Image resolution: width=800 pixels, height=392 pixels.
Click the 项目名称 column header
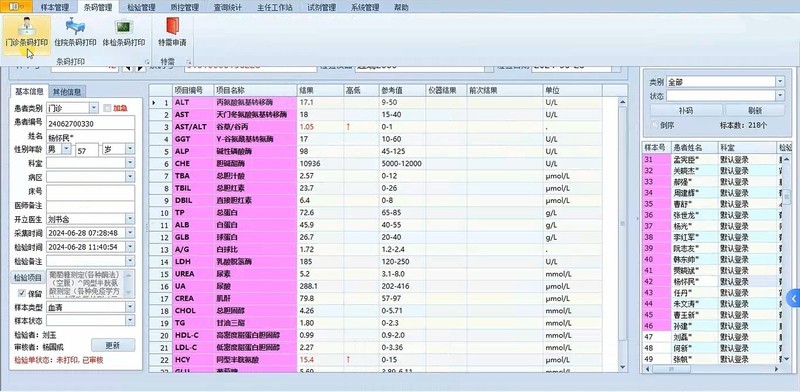pyautogui.click(x=255, y=90)
